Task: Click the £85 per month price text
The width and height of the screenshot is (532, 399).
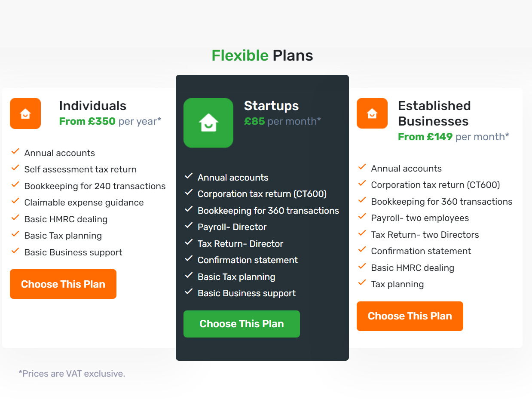Action: coord(282,121)
